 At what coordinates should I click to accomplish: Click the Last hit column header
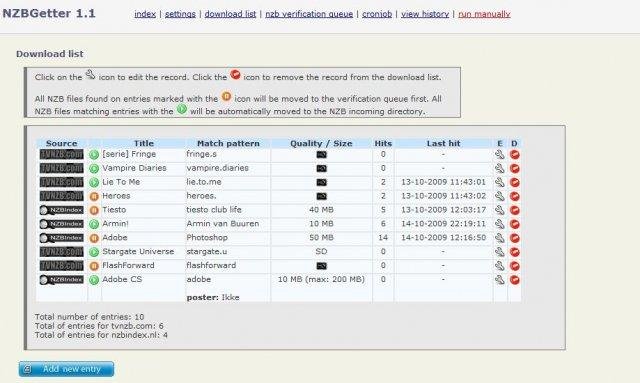(x=443, y=143)
